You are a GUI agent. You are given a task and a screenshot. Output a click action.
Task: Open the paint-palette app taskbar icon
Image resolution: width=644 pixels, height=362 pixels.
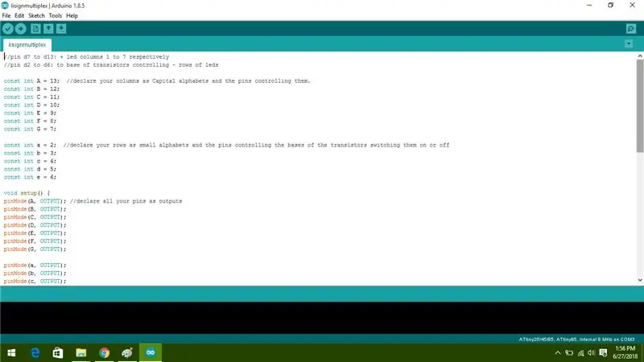(x=127, y=353)
